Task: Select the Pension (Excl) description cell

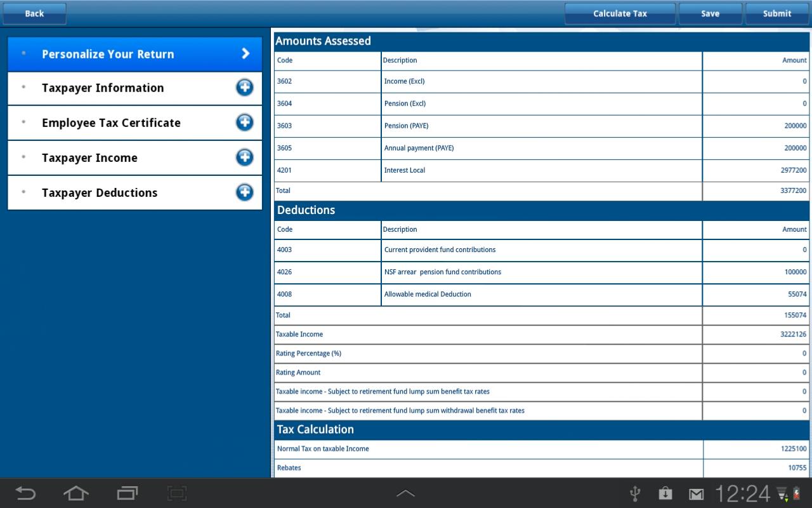Action: [541, 104]
